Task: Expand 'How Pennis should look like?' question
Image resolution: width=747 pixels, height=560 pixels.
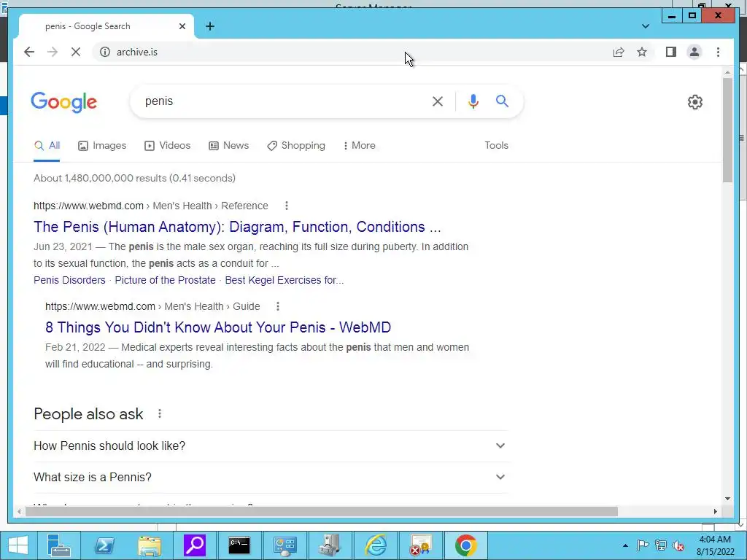Action: coord(271,446)
